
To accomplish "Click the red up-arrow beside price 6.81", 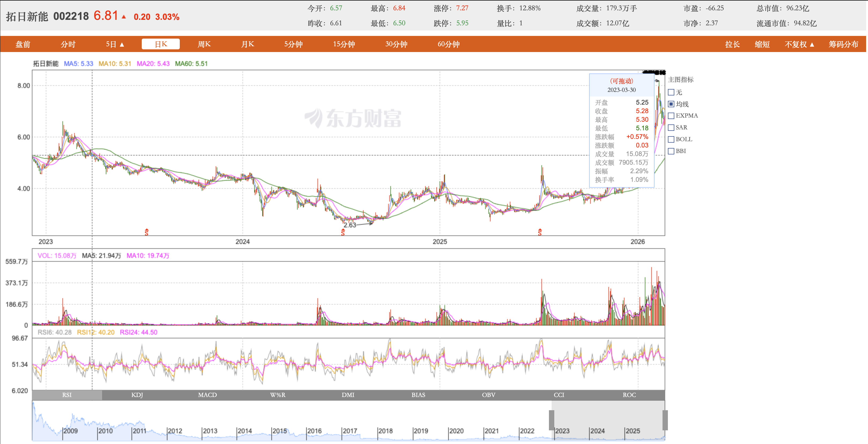I will 124,17.
